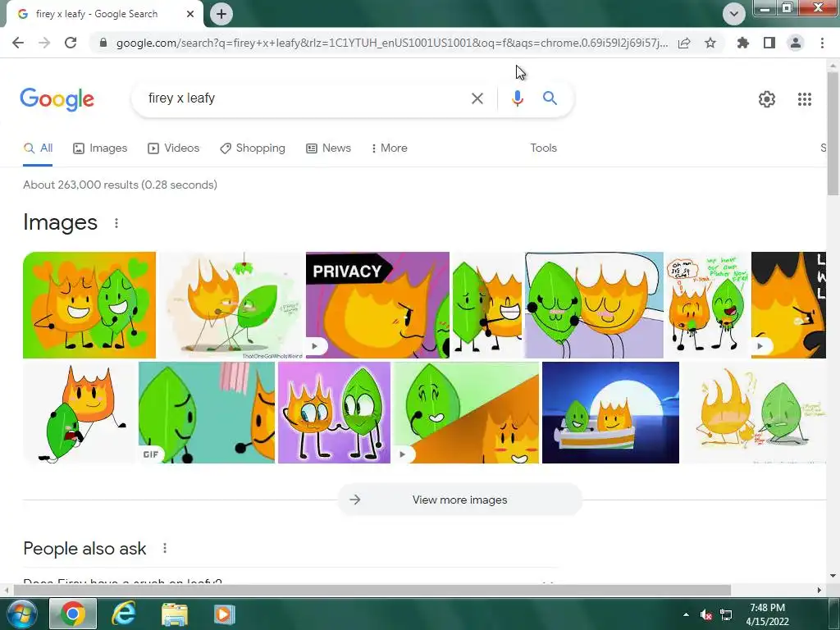Screen dimensions: 840x630
Task: Clear the search box text
Action: [x=477, y=98]
